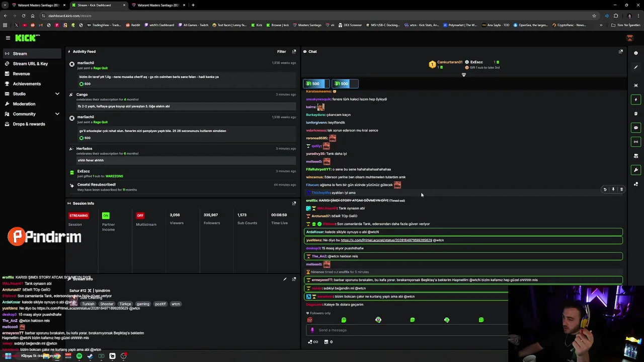Click the Herfados activity entry name
Viewport: 644px width, 362px height.
click(x=84, y=148)
